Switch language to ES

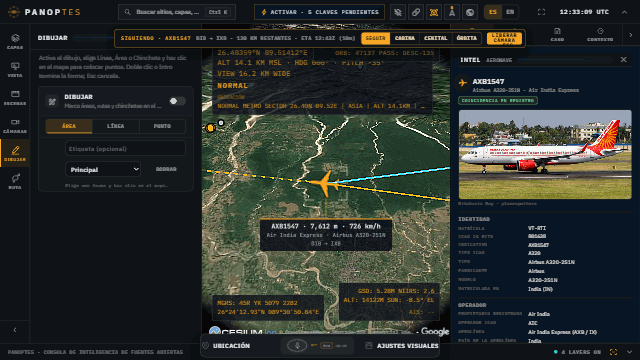pos(493,12)
